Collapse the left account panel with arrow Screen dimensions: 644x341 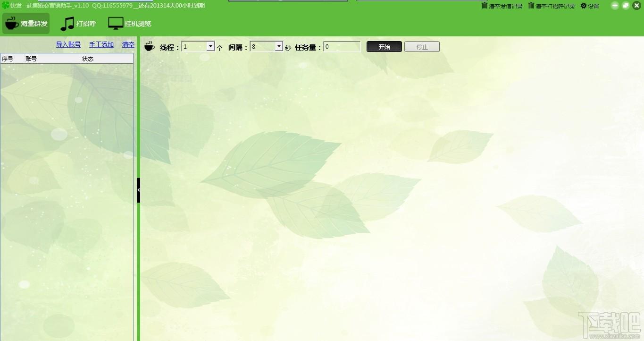pos(138,190)
